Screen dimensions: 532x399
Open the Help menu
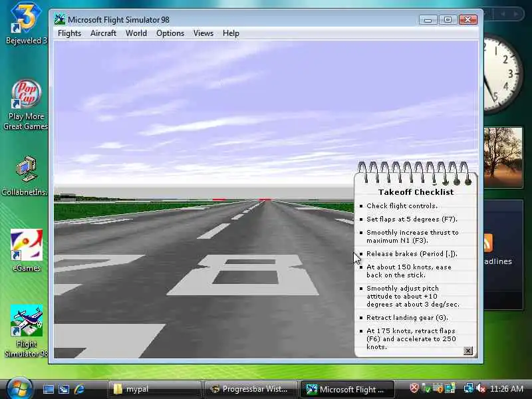[x=231, y=33]
